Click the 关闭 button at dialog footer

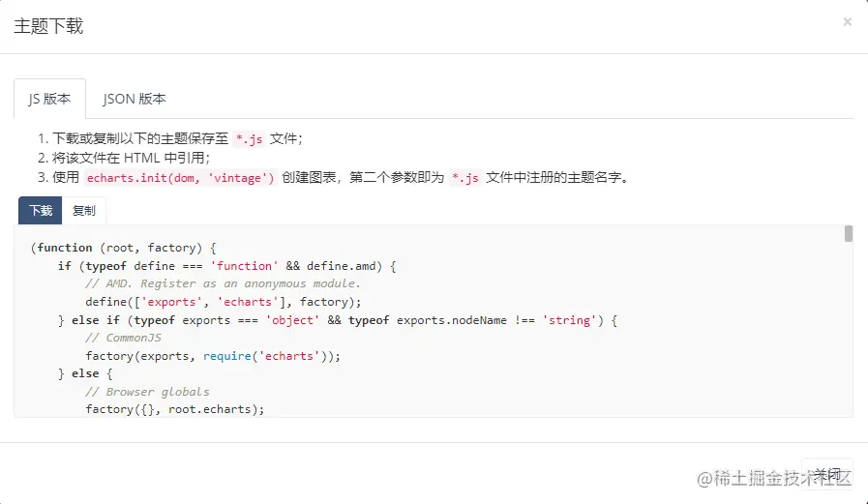(827, 474)
